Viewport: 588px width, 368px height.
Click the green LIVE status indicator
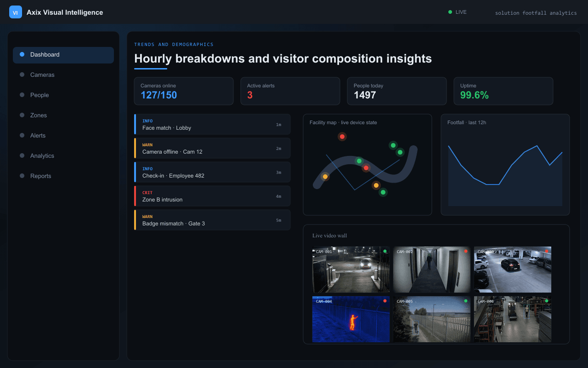click(457, 12)
